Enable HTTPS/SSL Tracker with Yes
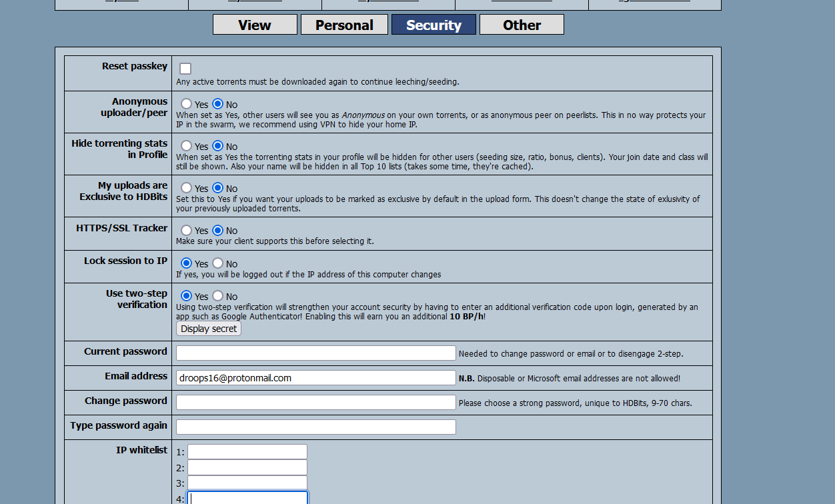The height and width of the screenshot is (504, 835). pyautogui.click(x=187, y=230)
